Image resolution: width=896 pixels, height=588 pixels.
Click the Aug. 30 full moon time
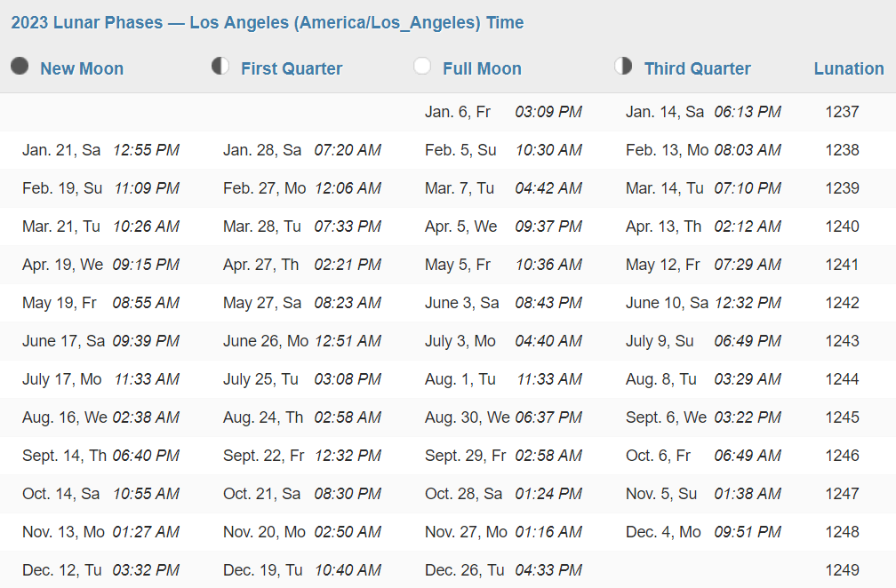(548, 417)
